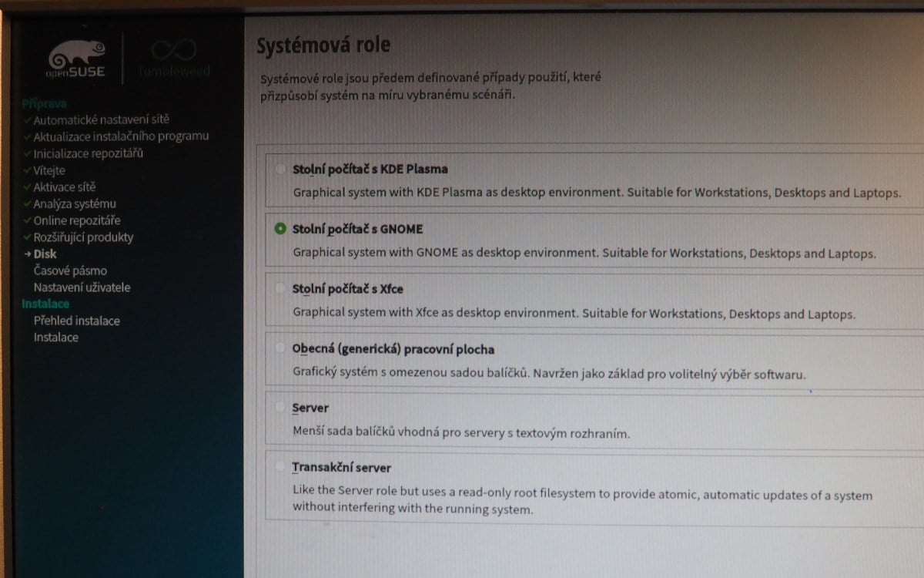
Task: Click the checkmark beside Analýza systému
Action: [26, 203]
